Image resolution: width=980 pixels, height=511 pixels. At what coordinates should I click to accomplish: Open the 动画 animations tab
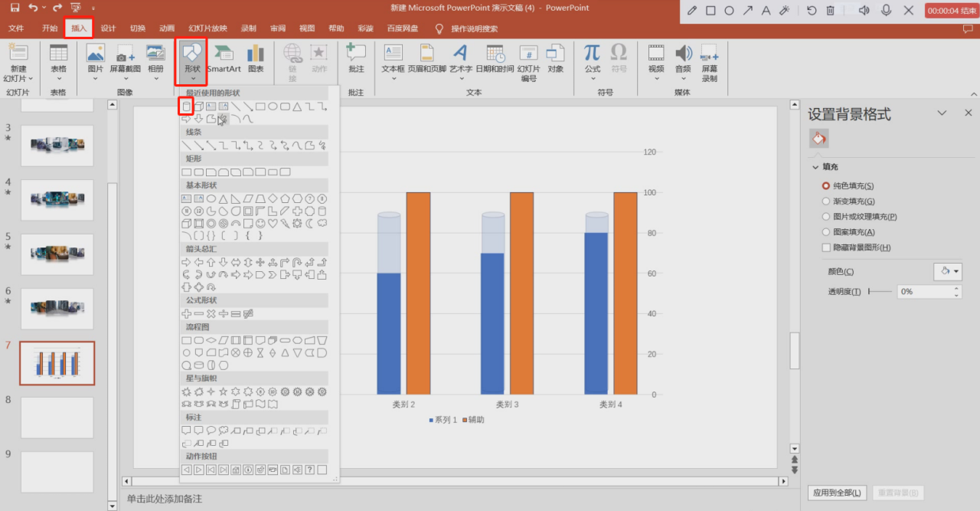(167, 28)
